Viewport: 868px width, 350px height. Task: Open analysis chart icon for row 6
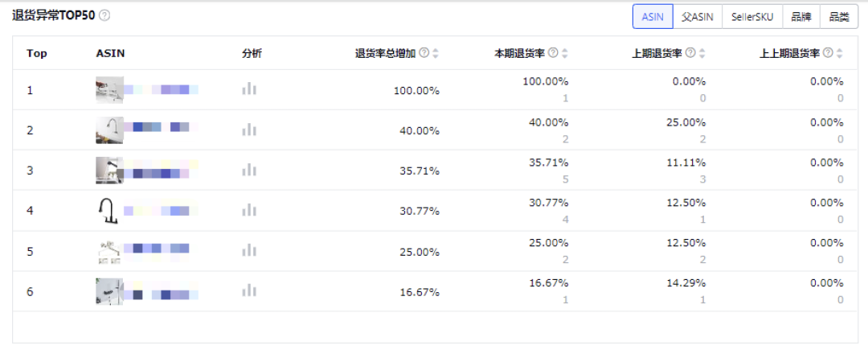click(x=249, y=290)
